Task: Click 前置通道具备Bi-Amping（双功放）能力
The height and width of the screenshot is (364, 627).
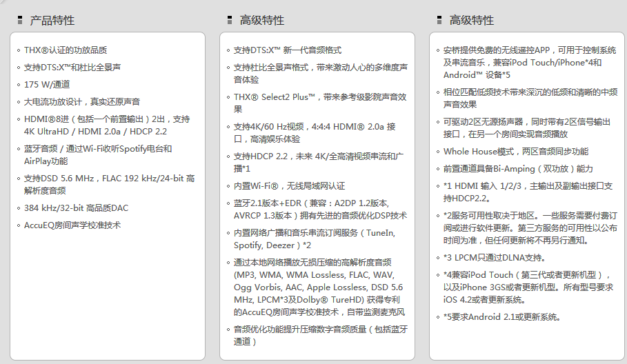Action: pyautogui.click(x=518, y=169)
